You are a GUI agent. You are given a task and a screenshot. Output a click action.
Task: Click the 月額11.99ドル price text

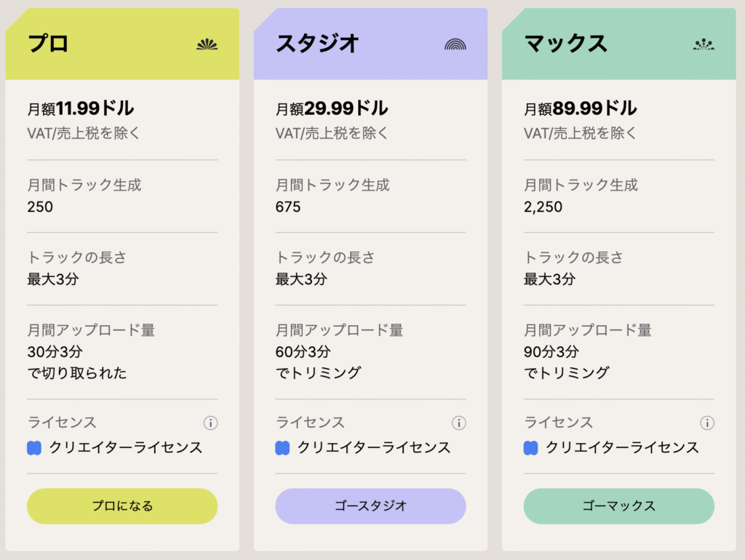coord(81,109)
